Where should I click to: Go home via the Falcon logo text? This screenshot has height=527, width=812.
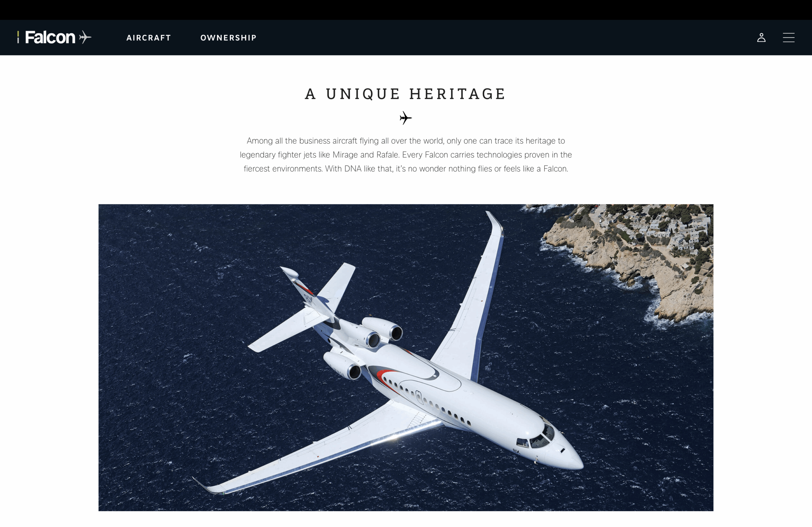pos(50,37)
